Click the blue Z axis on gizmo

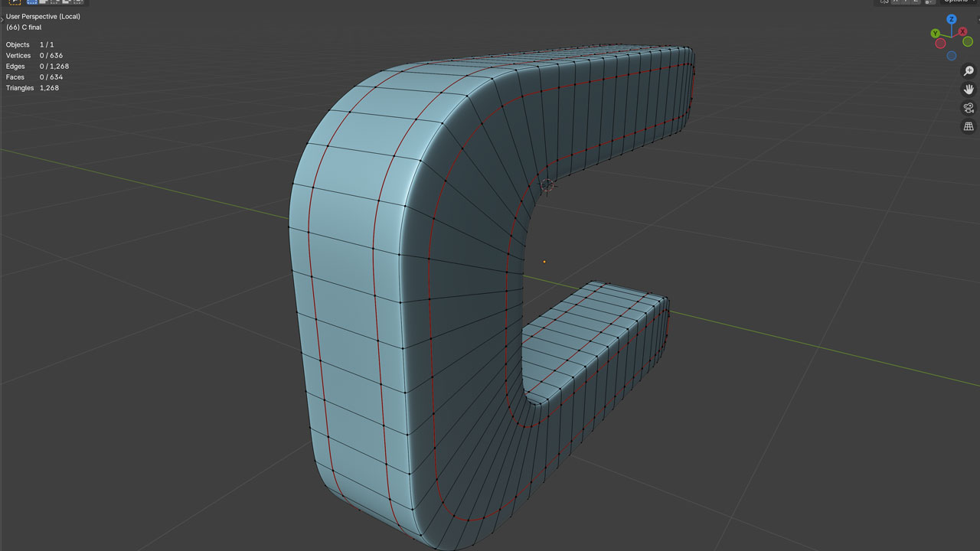952,19
